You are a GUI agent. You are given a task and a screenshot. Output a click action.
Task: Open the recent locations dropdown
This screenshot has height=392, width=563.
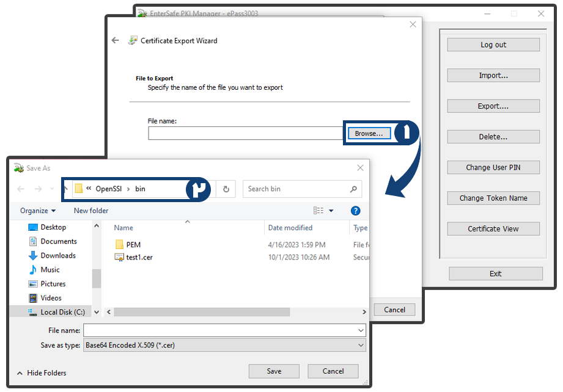click(53, 189)
